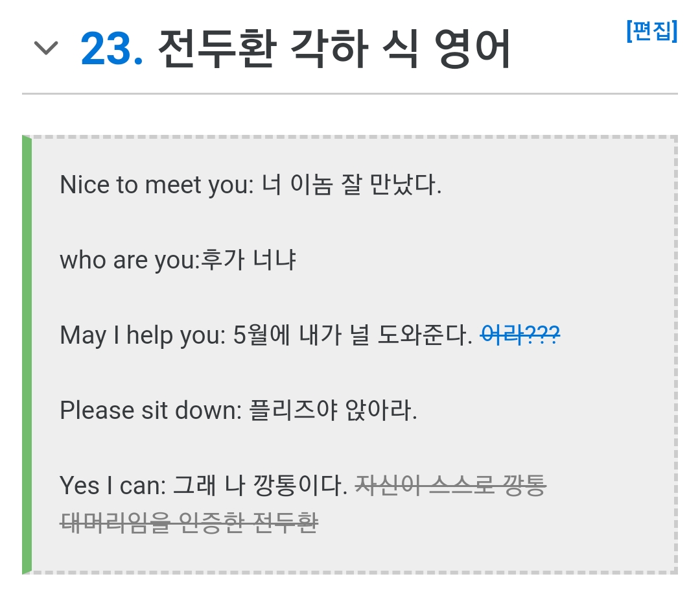Click the struck-through blue 어라??? link
The width and height of the screenshot is (700, 607).
[x=520, y=335]
